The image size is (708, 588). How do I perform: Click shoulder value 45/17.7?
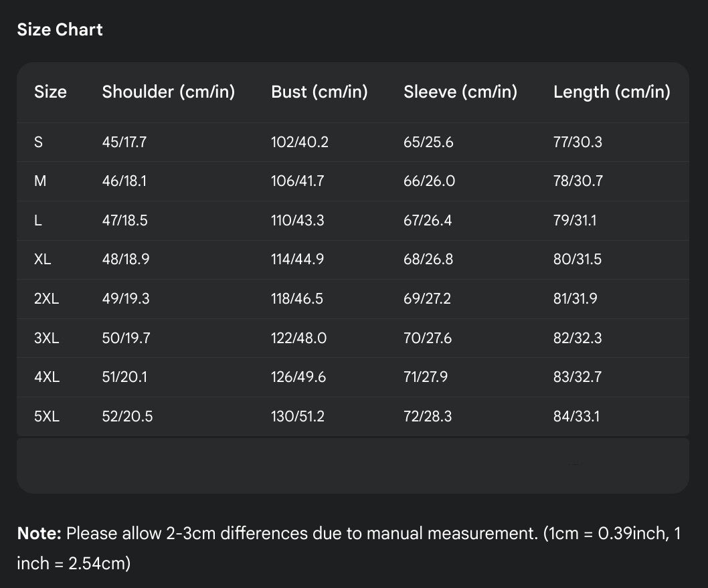124,142
